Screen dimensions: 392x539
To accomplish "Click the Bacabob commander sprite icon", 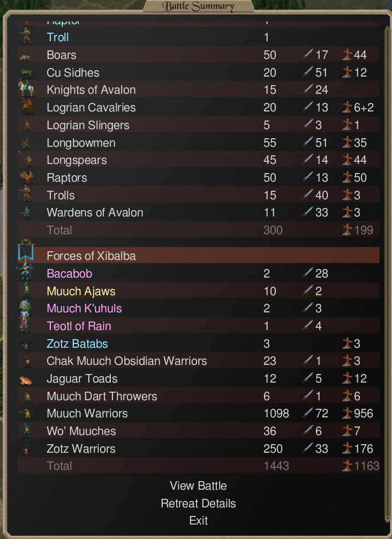I will click(26, 271).
